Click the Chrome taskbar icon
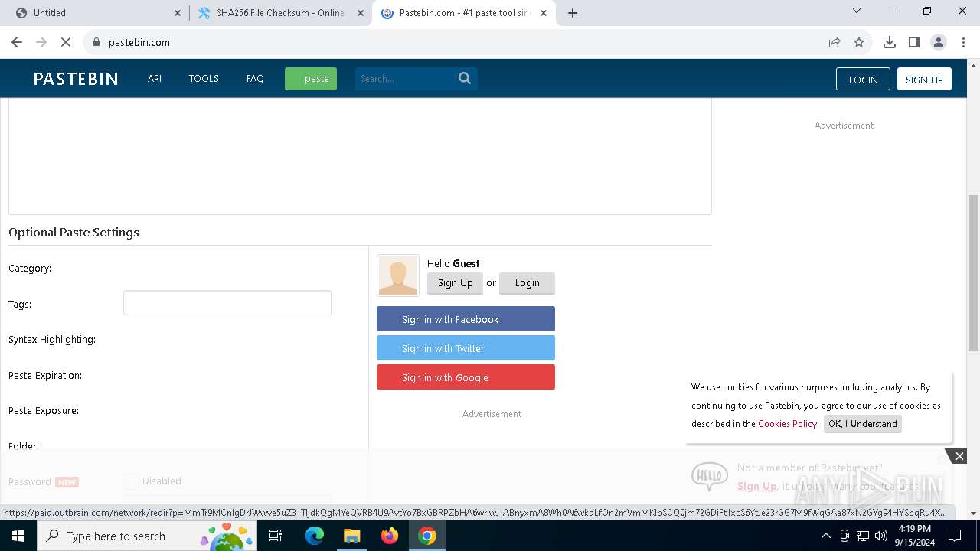This screenshot has height=551, width=980. 427,536
